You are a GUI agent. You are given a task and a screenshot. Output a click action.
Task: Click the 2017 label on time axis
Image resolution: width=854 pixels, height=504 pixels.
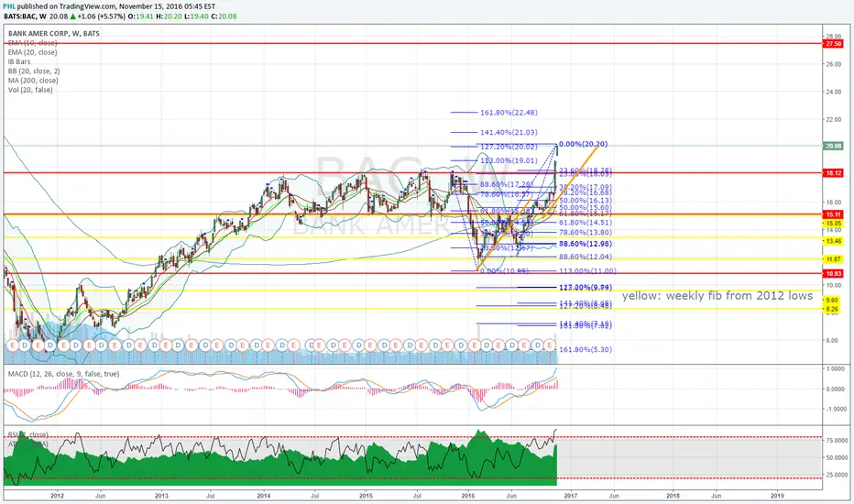pos(570,496)
